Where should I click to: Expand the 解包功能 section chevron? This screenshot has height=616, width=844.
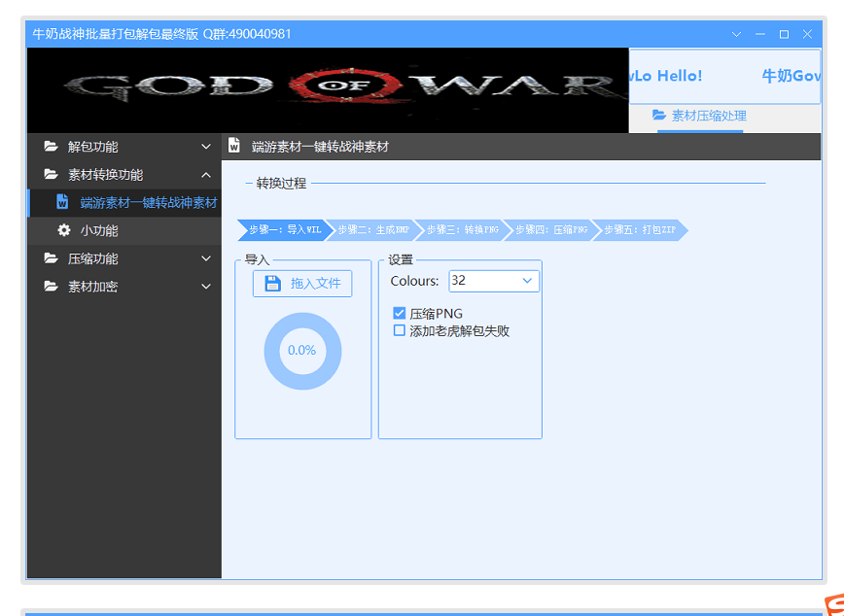(x=205, y=147)
